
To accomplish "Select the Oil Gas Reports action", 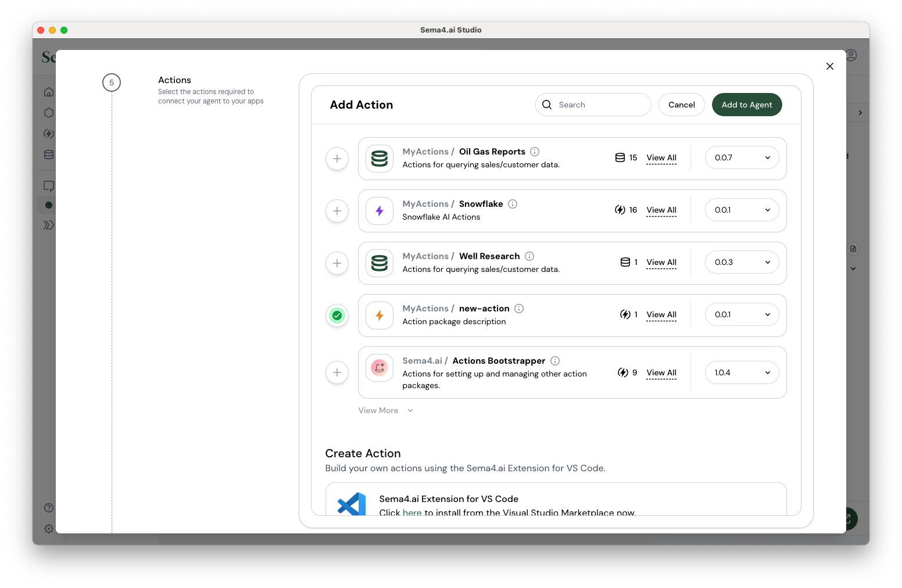I will point(337,159).
